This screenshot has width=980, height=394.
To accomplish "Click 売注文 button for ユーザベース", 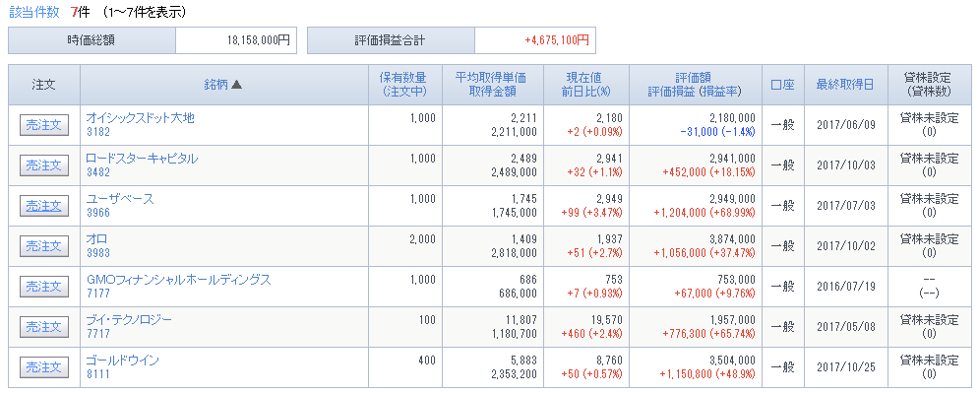I will [x=43, y=206].
